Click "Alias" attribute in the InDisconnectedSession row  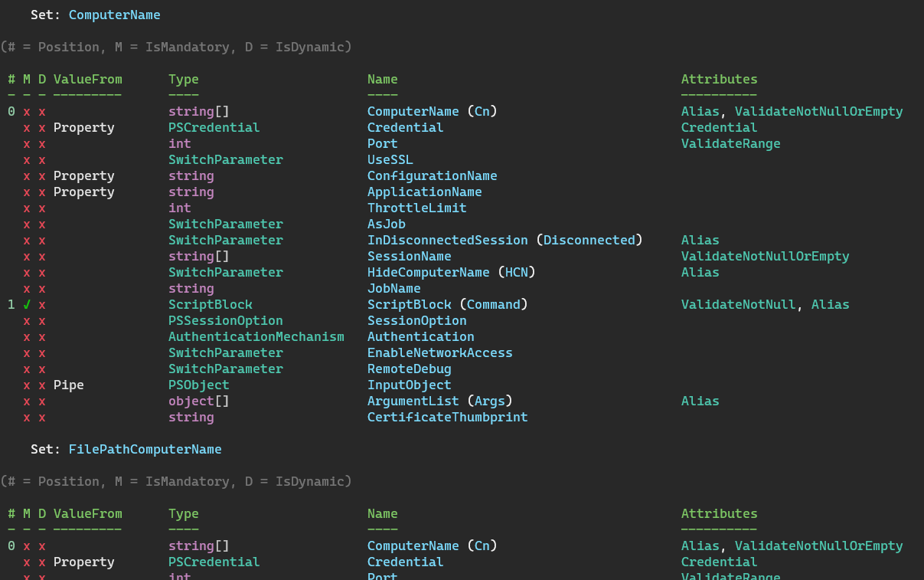pos(700,240)
